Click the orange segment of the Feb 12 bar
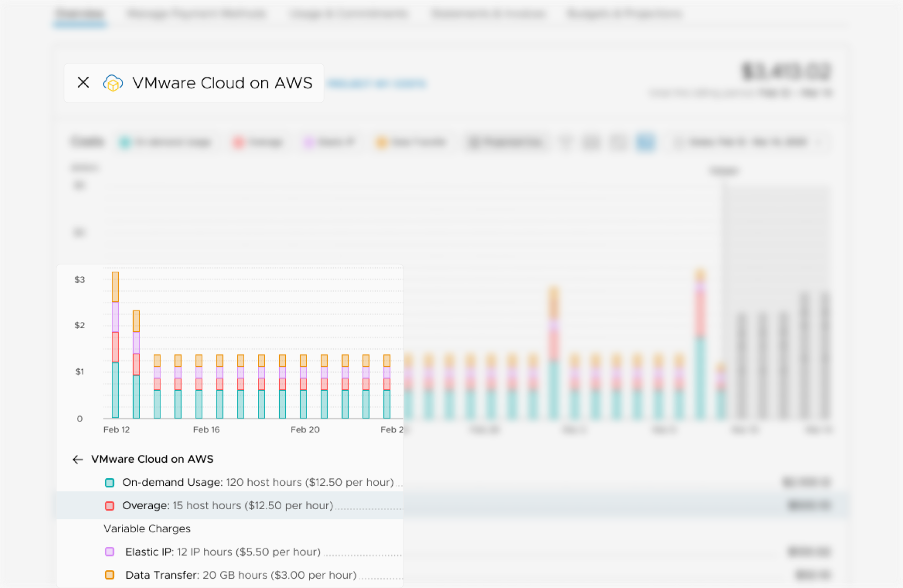The width and height of the screenshot is (903, 588). click(x=115, y=287)
